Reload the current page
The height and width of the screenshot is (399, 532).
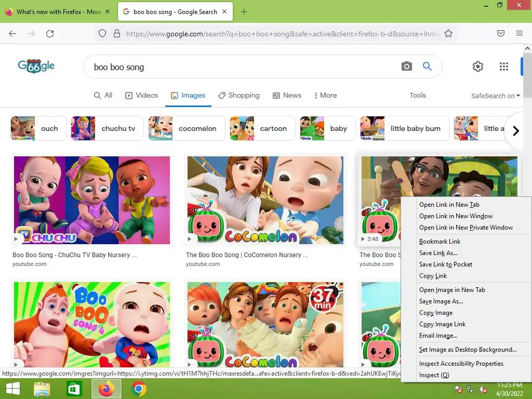(x=50, y=34)
